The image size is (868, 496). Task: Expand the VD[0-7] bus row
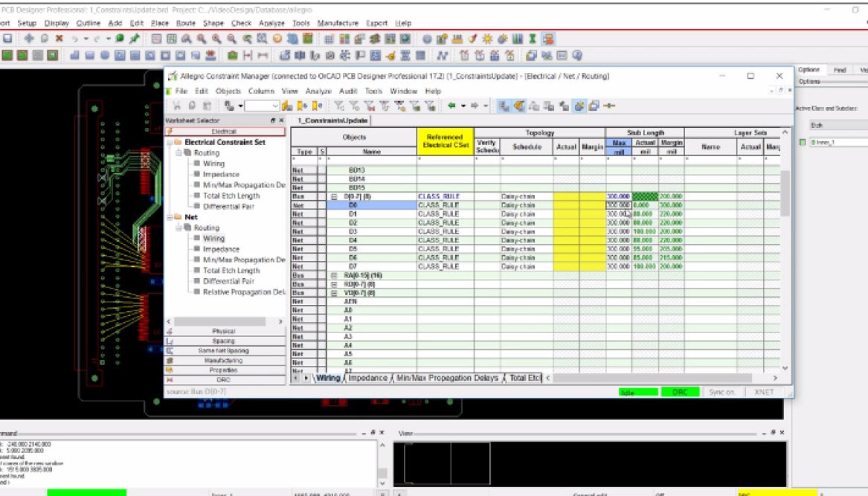point(334,293)
